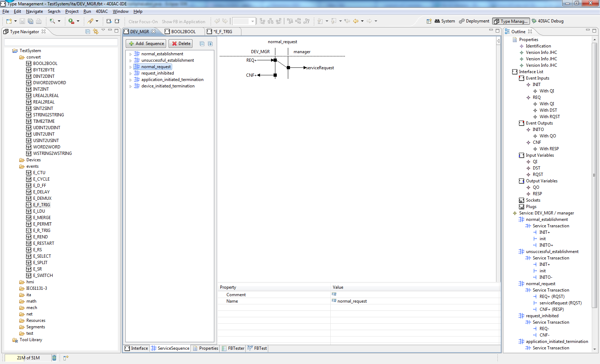
Task: Click the Delete sequence button
Action: click(181, 44)
